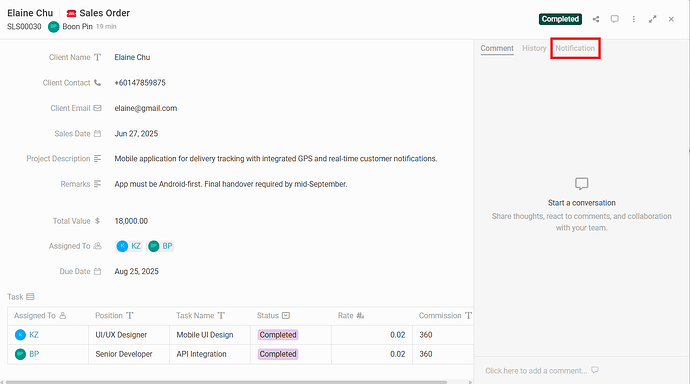Viewport: 690px width, 384px height.
Task: Click the share icon in header
Action: [x=596, y=19]
